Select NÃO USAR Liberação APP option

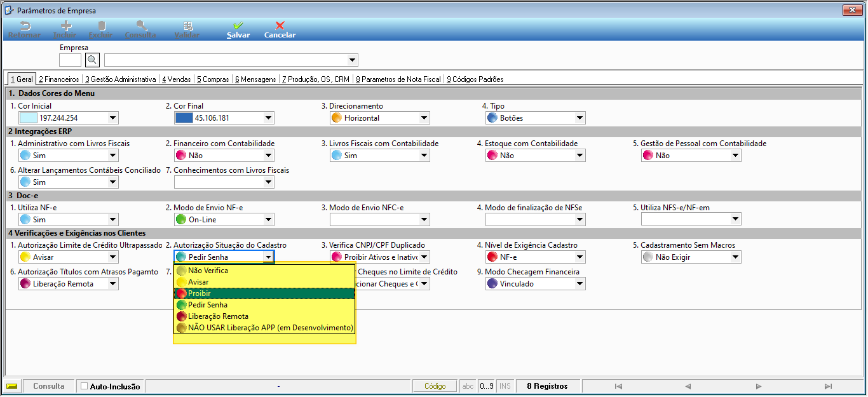[264, 328]
